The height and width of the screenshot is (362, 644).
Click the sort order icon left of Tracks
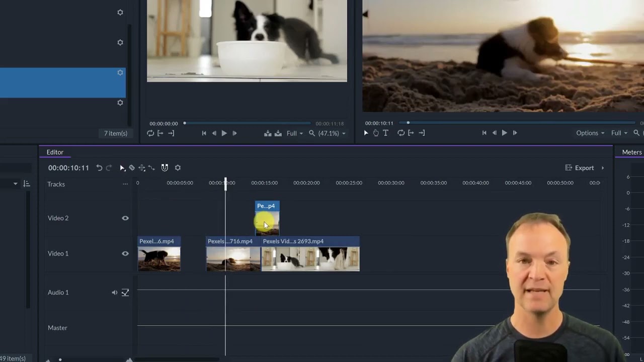[x=27, y=184]
